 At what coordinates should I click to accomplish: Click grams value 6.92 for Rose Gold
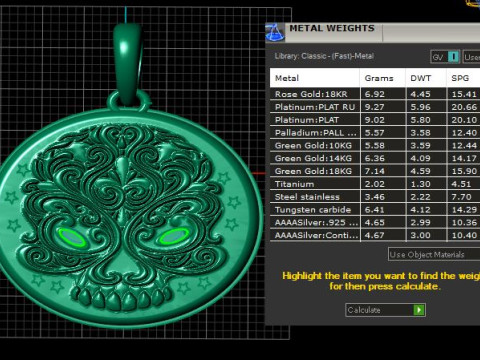click(375, 94)
